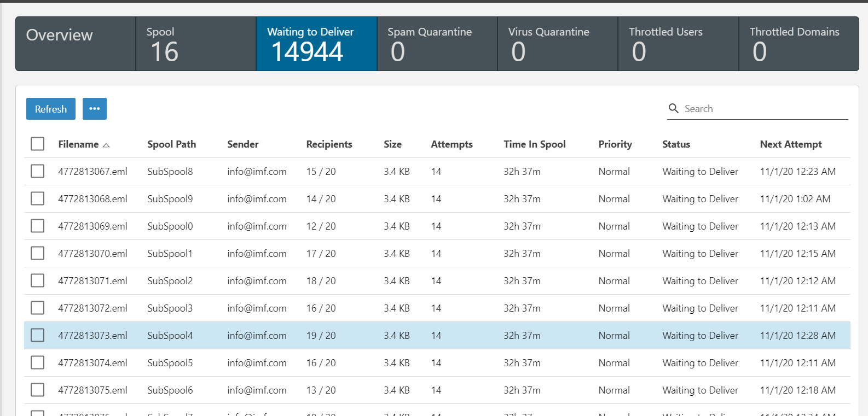This screenshot has height=416, width=868.
Task: Click the Filename sort ascending arrow
Action: click(106, 145)
